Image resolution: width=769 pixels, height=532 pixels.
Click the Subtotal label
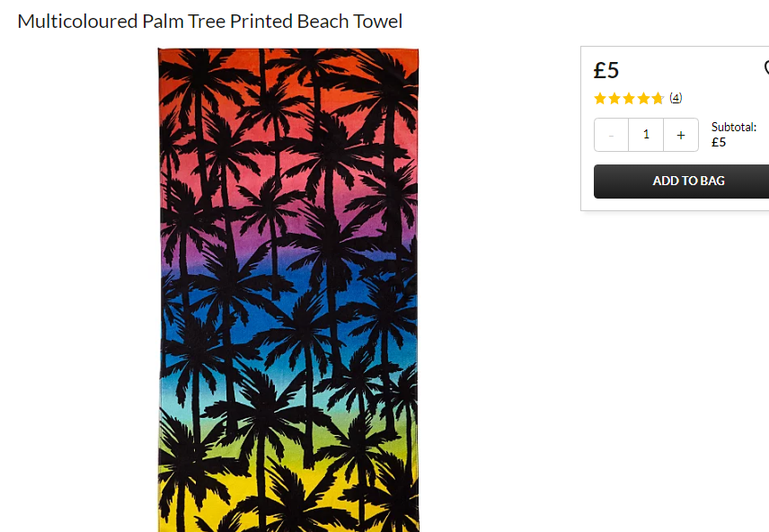point(734,127)
